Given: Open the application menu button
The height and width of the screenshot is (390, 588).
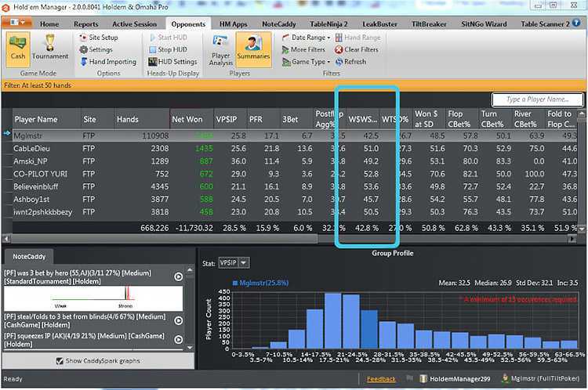Looking at the screenshot, I should (x=17, y=23).
